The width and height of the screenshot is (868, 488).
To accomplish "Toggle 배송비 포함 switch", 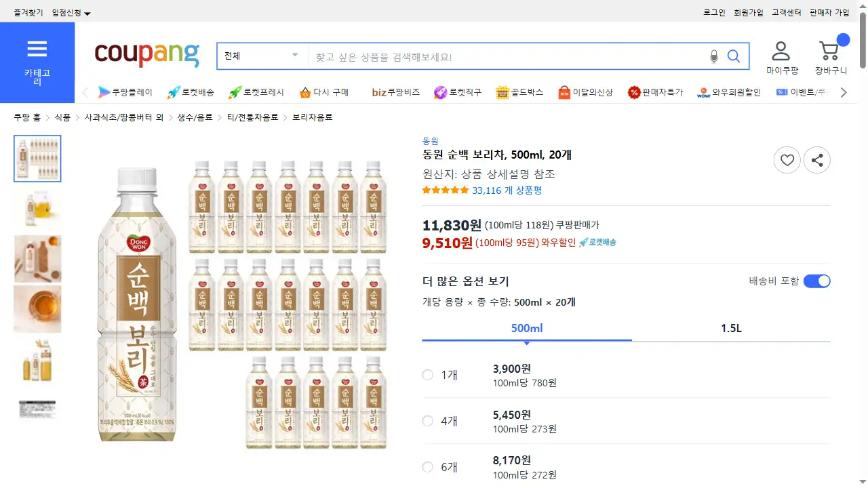I will point(816,281).
